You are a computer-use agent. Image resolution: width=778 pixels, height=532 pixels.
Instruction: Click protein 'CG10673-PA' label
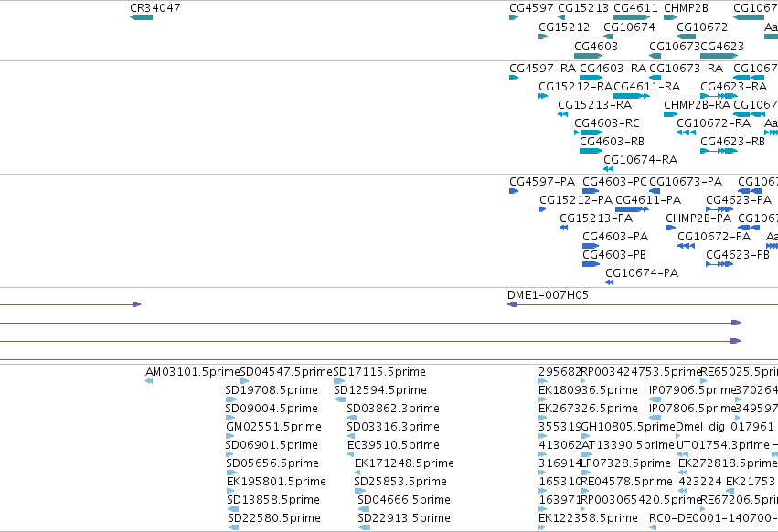[x=686, y=182]
